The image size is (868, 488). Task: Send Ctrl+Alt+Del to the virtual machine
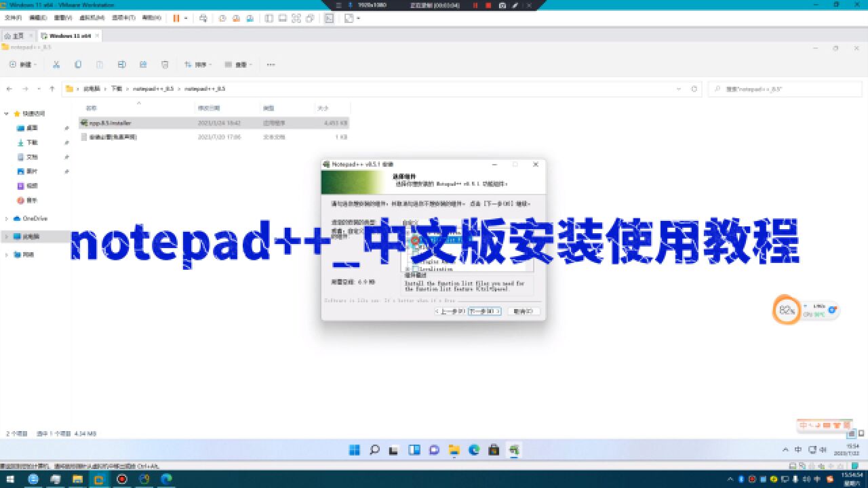[203, 18]
